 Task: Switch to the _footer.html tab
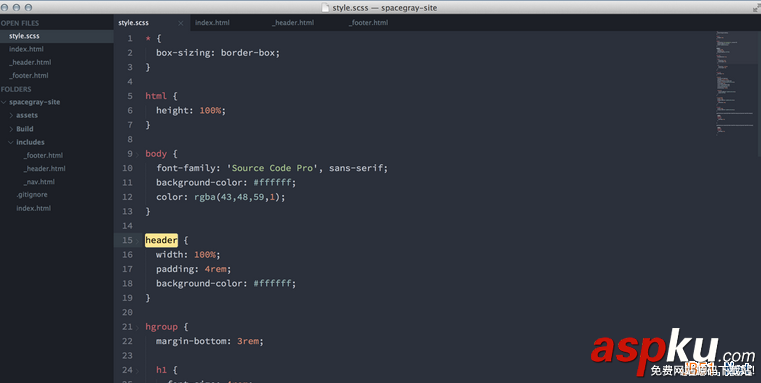tap(368, 22)
